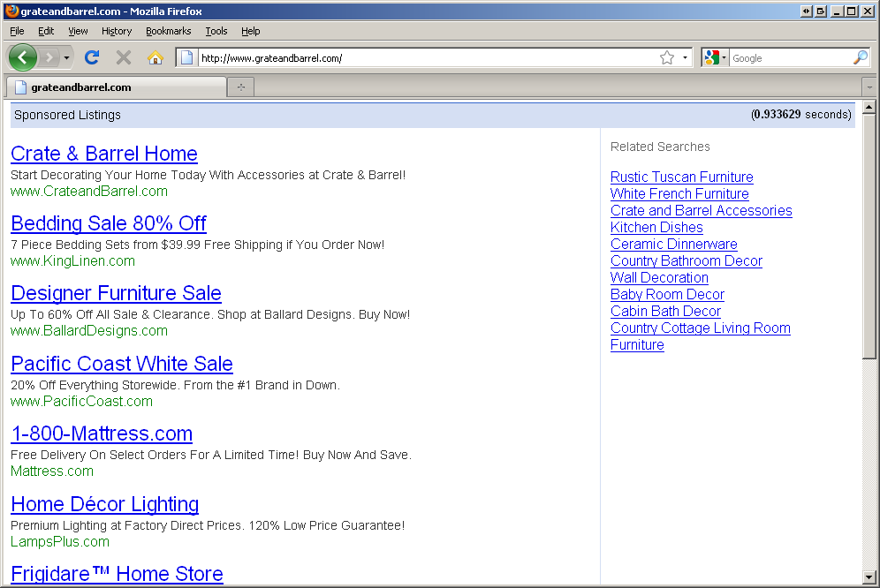Open the Designer Furniture Sale link
This screenshot has height=588, width=880.
point(116,293)
